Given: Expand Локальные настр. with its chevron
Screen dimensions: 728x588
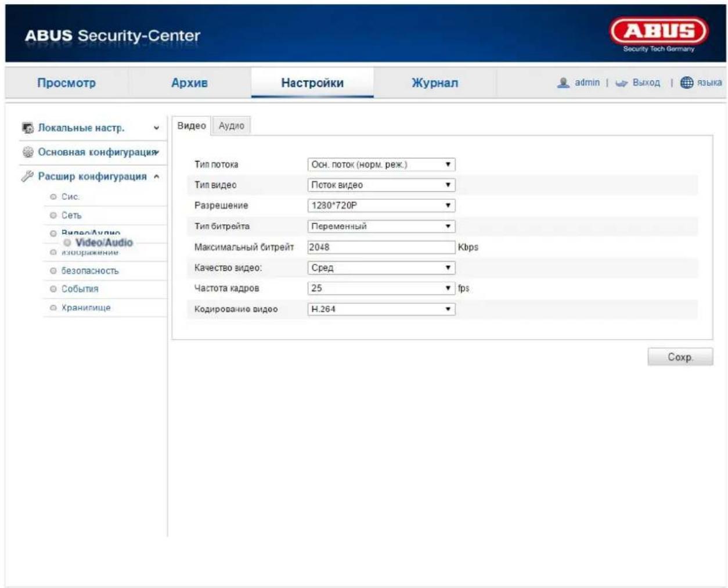Looking at the screenshot, I should pyautogui.click(x=156, y=128).
